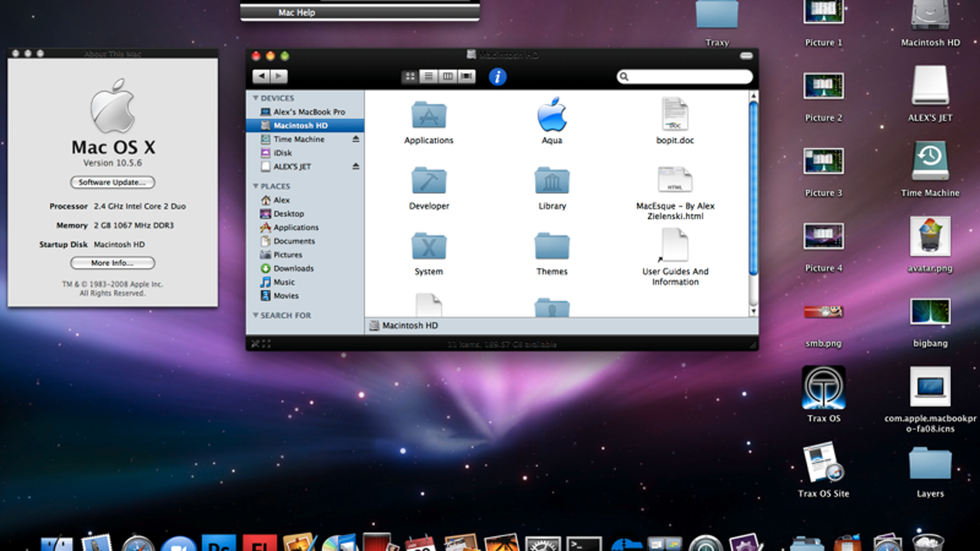
Task: Go forward in Finder window
Action: click(279, 76)
